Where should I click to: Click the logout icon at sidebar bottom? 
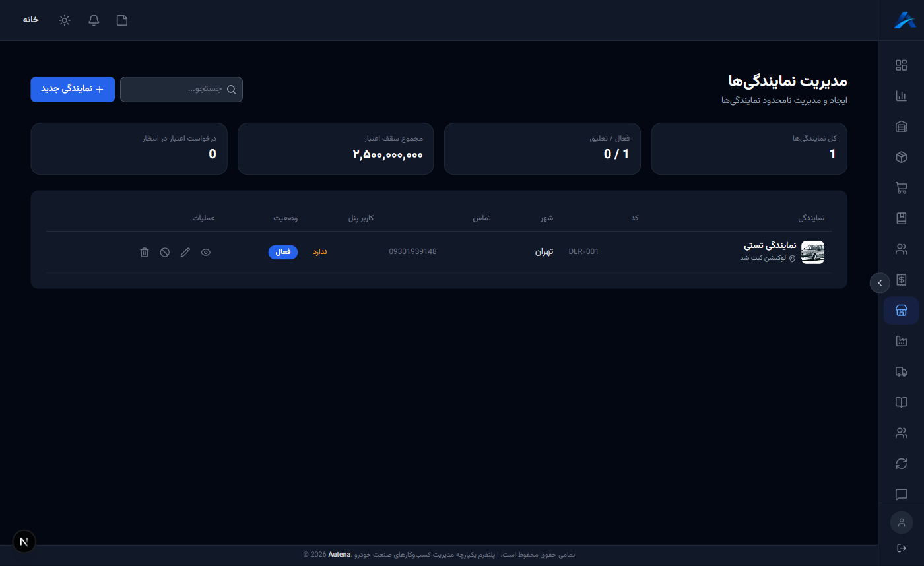pos(901,548)
